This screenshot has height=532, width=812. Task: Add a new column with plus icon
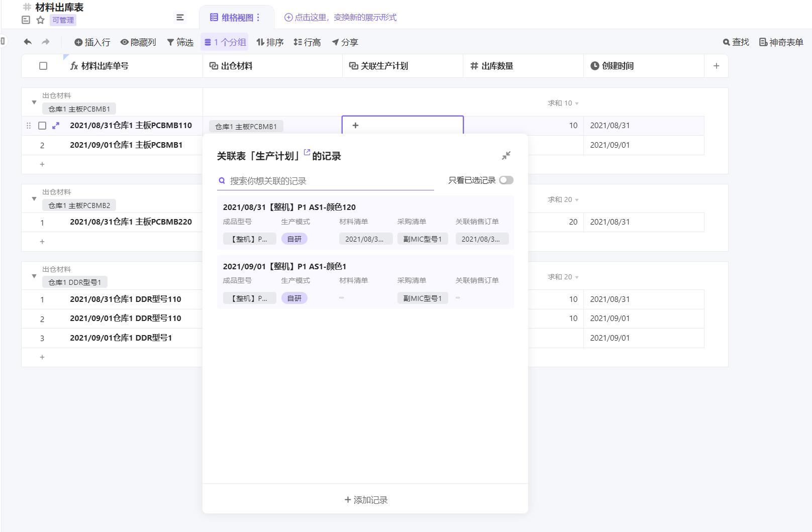tap(716, 66)
